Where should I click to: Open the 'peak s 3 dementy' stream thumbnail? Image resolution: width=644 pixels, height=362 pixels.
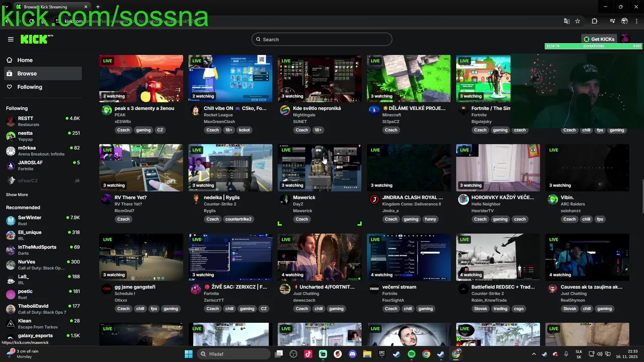tap(141, 78)
